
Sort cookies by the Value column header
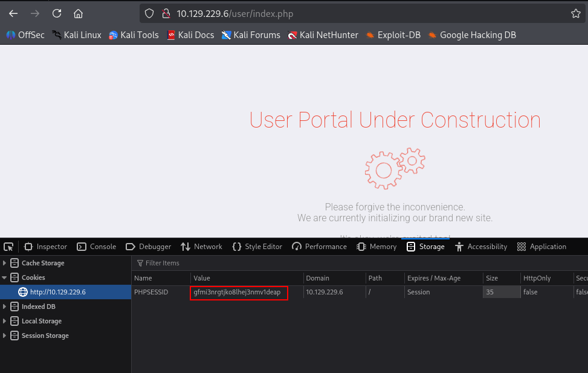tap(247, 278)
